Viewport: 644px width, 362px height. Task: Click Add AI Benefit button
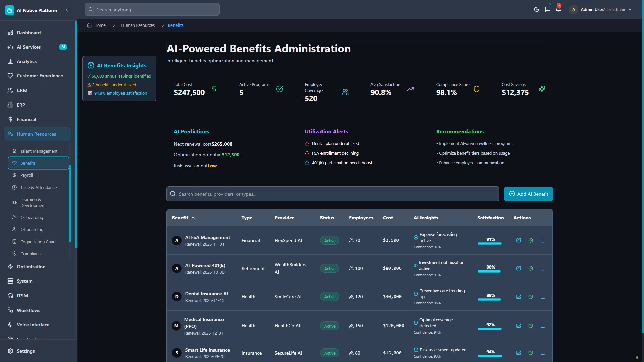click(x=528, y=194)
